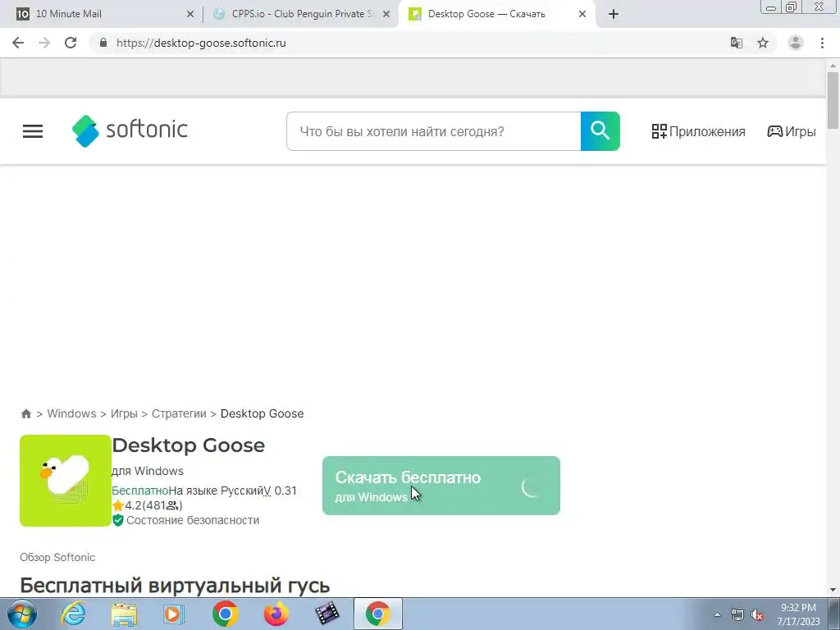Open Стратегии breadcrumb link
The width and height of the screenshot is (840, 630).
[179, 413]
